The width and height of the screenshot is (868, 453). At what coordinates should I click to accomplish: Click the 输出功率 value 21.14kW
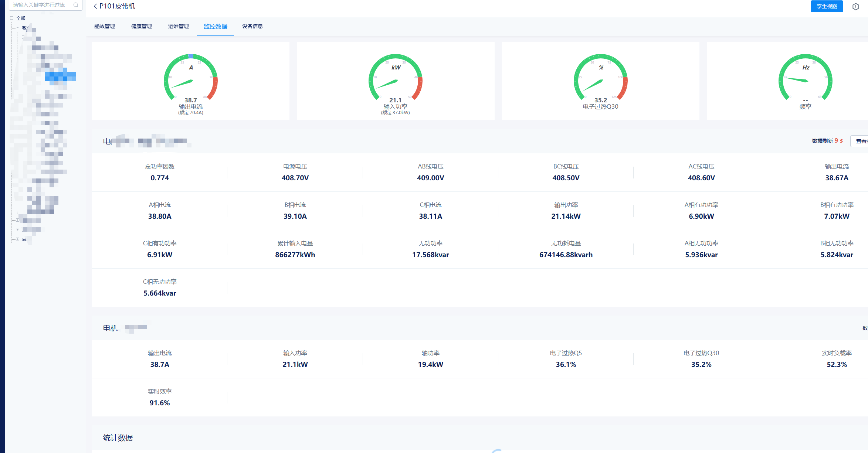pyautogui.click(x=566, y=216)
